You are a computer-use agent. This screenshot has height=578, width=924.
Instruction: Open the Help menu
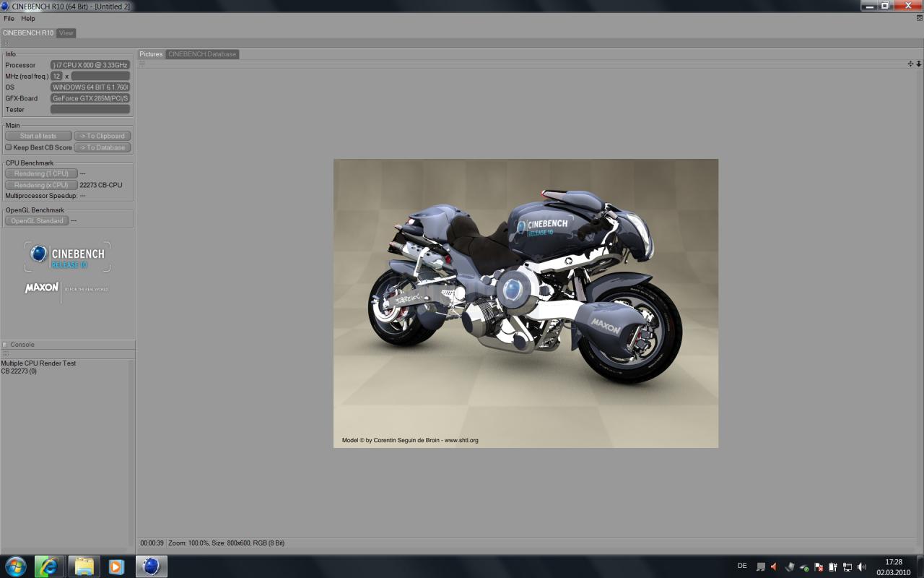[28, 19]
